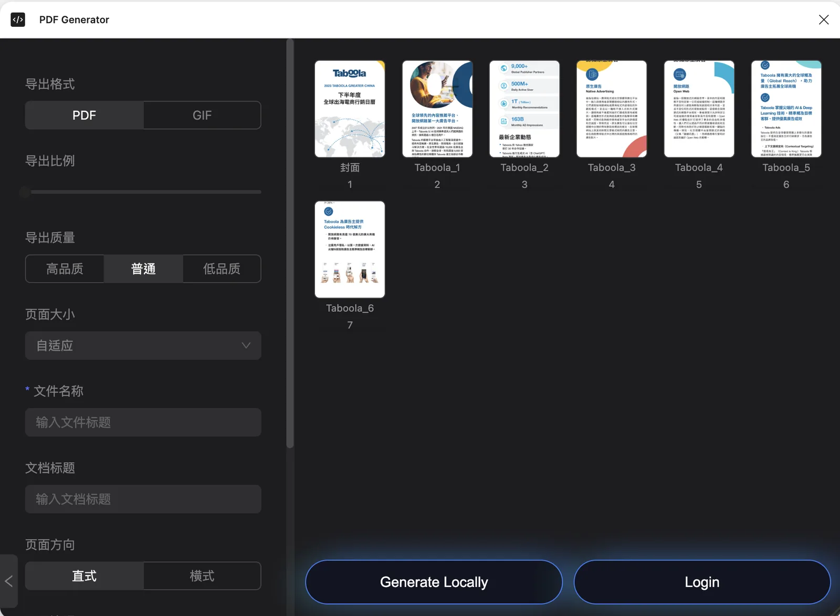Click Generate Locally button

coord(434,582)
